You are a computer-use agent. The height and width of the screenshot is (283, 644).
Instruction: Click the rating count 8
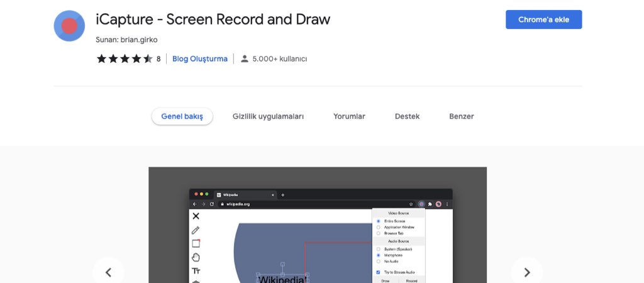pos(158,58)
